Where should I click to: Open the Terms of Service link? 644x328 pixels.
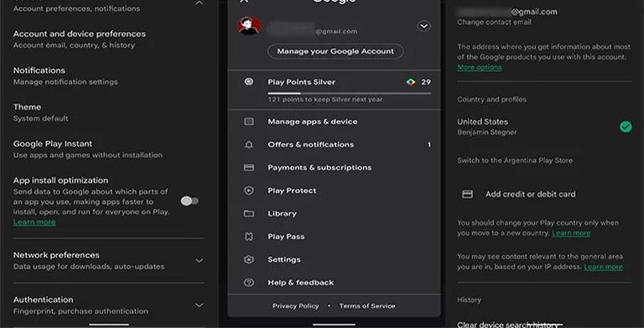(367, 306)
